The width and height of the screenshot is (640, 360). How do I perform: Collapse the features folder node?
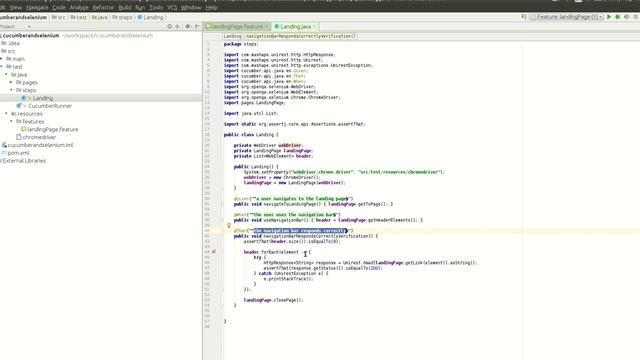[x=11, y=121]
